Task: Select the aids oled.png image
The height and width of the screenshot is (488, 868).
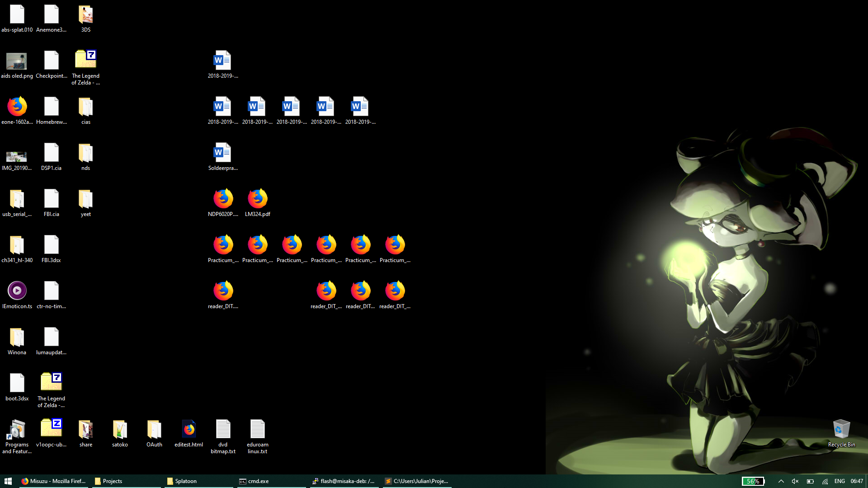Action: pos(17,65)
